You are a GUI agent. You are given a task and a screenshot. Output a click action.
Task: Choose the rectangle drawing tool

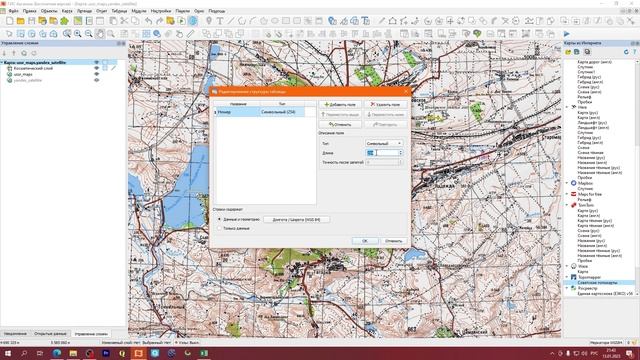(x=286, y=21)
